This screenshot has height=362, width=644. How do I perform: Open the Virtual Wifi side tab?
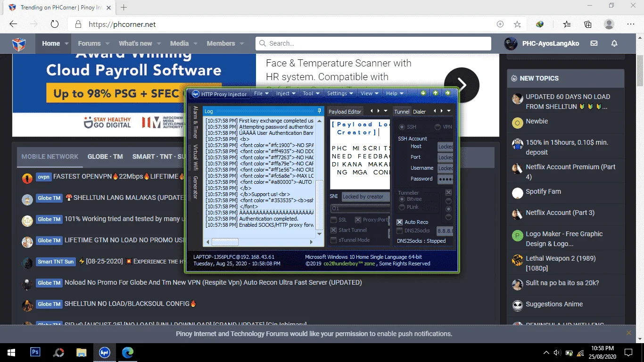coord(196,157)
